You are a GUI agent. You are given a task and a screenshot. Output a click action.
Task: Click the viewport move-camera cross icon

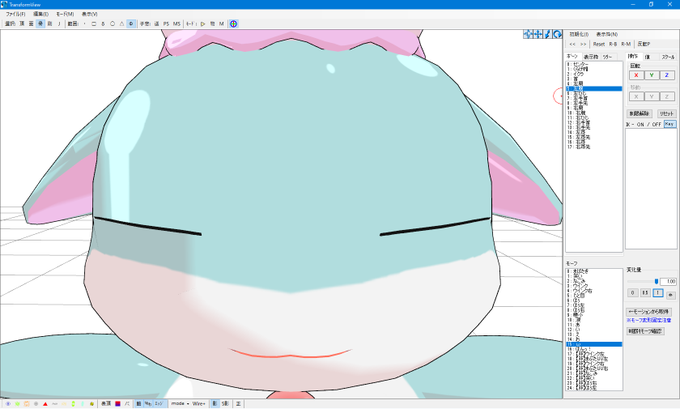pos(538,34)
